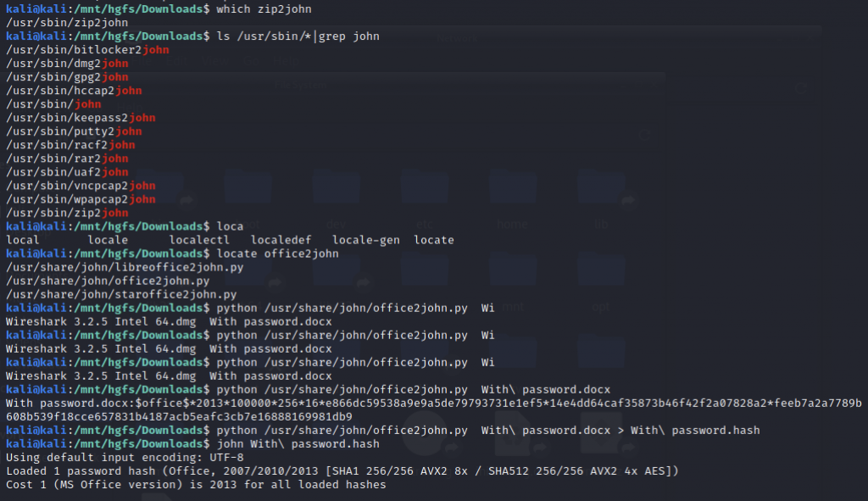The width and height of the screenshot is (868, 501).
Task: Click the 'john With\ password.hash' command
Action: pos(298,443)
